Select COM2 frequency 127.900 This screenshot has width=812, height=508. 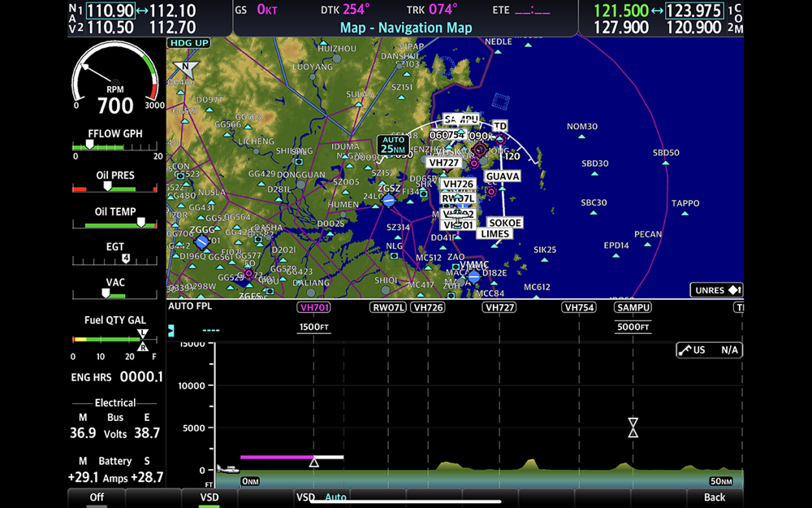[621, 27]
